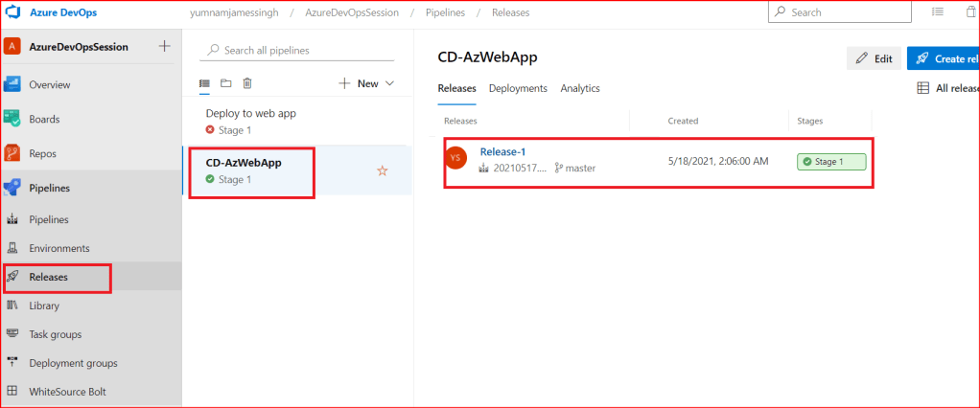Open Repos from the sidebar
Image resolution: width=980 pixels, height=408 pixels.
pyautogui.click(x=44, y=153)
